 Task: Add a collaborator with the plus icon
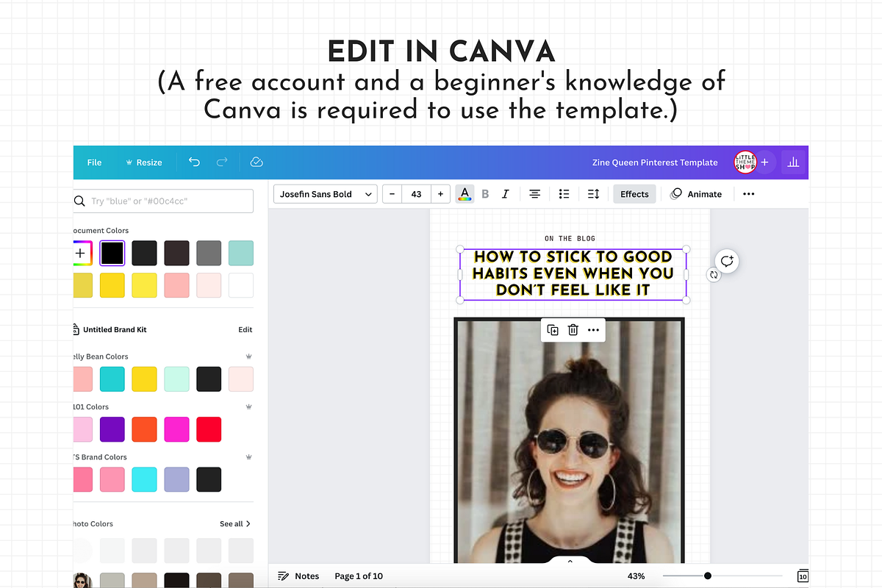764,162
